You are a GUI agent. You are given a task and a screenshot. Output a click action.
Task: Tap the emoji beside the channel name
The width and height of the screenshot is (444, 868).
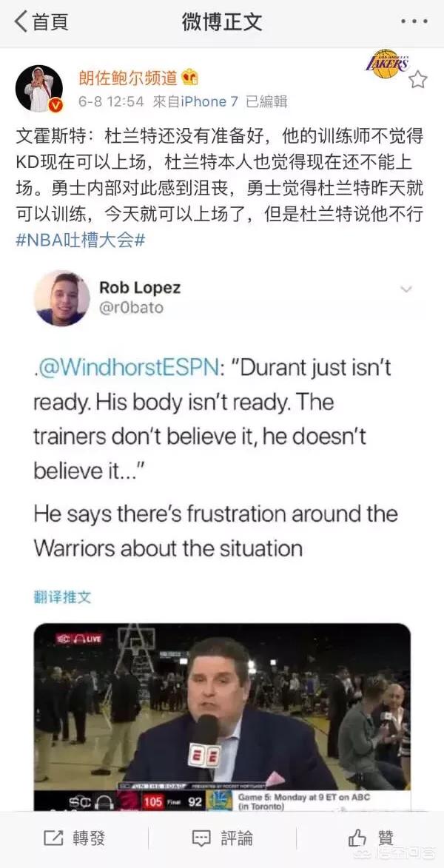tap(189, 78)
